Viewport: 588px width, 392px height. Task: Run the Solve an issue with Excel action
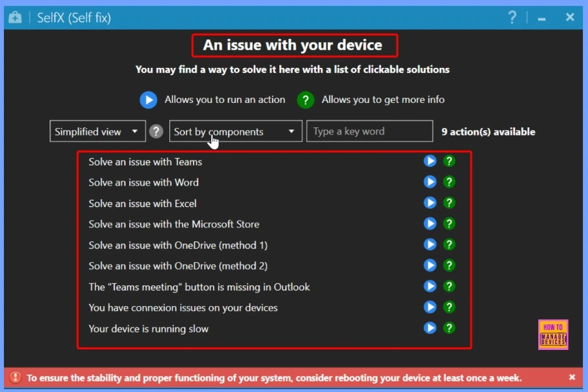(430, 202)
